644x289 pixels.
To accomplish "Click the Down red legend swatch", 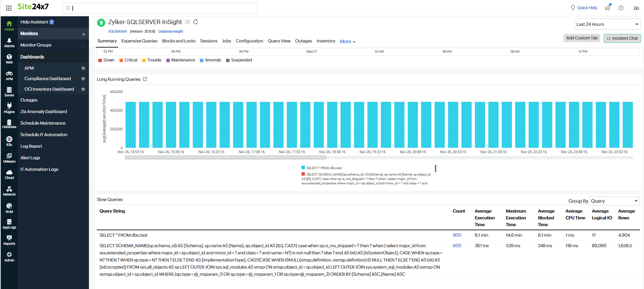I will click(100, 60).
